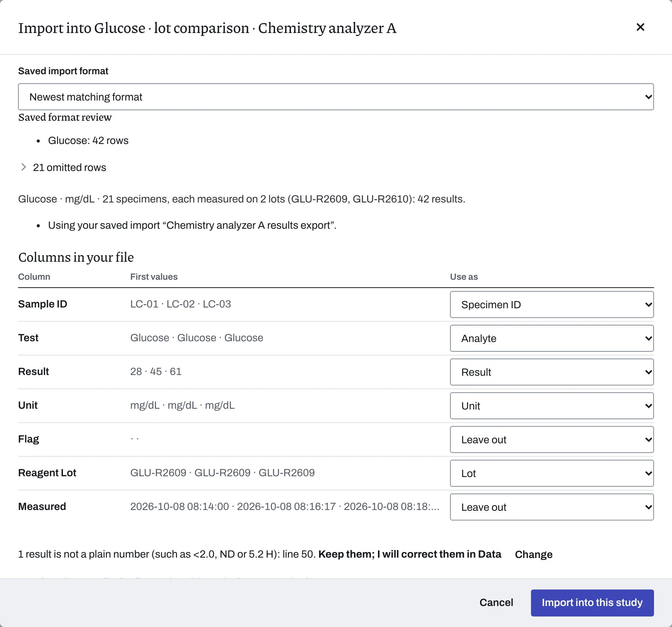
Task: Click the 'Unit' column name
Action: (x=28, y=405)
